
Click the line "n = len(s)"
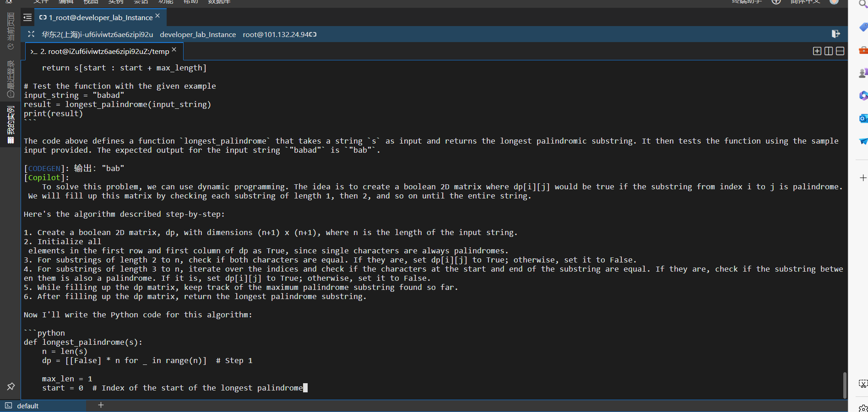pos(65,351)
